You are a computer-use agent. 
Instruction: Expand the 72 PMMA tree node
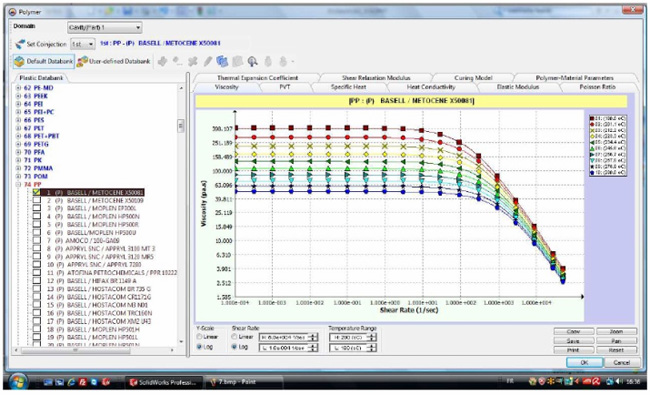pos(18,168)
